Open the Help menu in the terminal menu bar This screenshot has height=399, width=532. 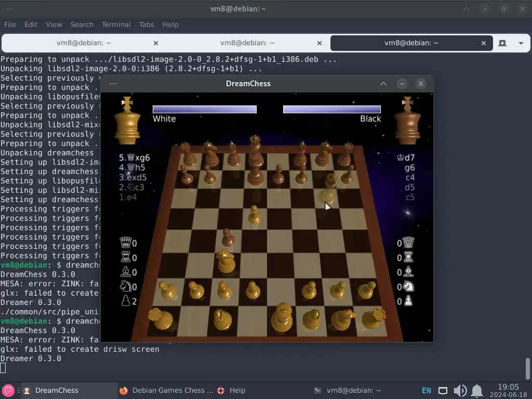coord(170,24)
